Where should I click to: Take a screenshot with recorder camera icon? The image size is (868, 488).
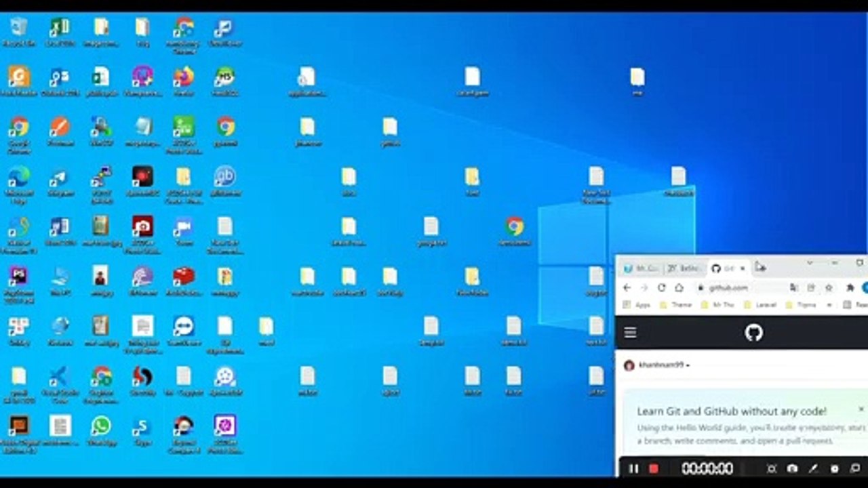pos(792,468)
